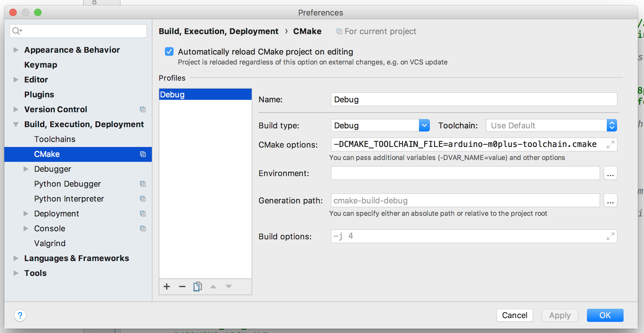Move the profile up in the list
The width and height of the screenshot is (644, 333).
tap(213, 286)
